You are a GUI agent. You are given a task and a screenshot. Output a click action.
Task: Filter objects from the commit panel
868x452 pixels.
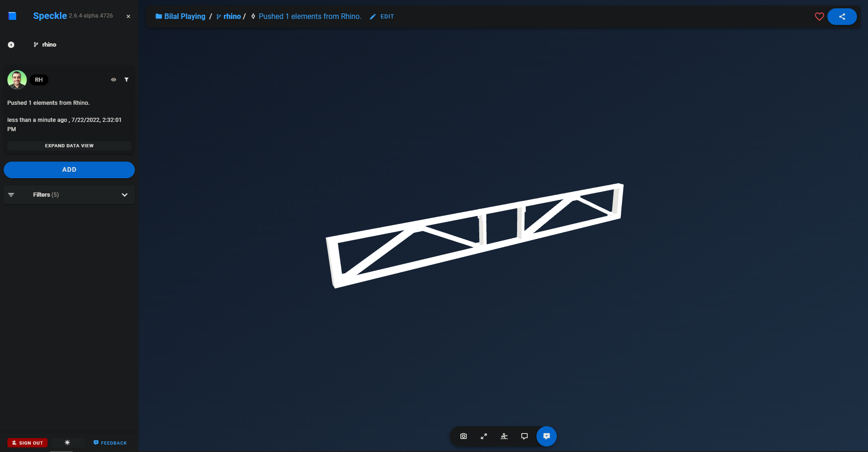pyautogui.click(x=127, y=79)
